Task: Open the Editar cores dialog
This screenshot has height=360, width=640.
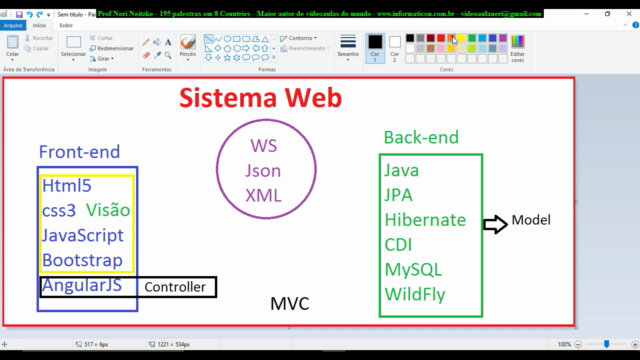Action: (x=518, y=48)
